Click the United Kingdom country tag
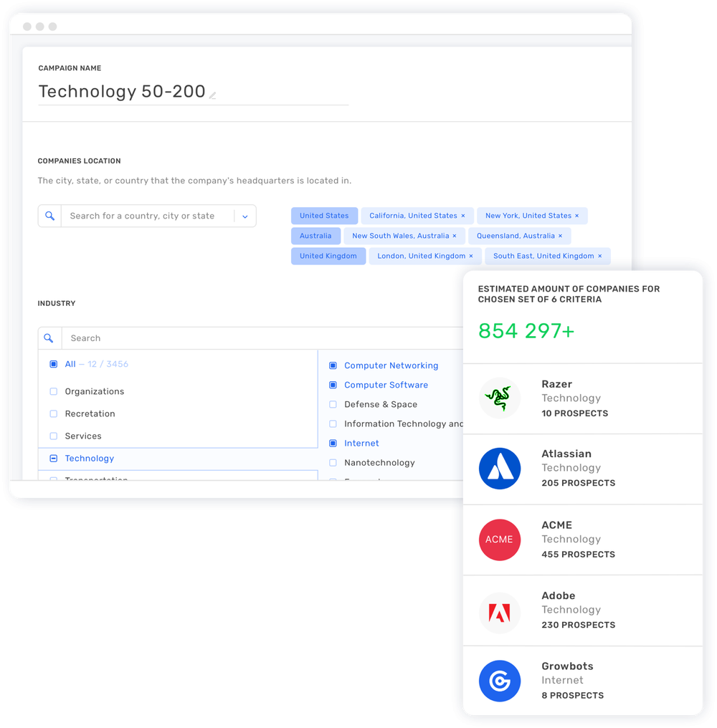This screenshot has width=717, height=728. point(328,256)
